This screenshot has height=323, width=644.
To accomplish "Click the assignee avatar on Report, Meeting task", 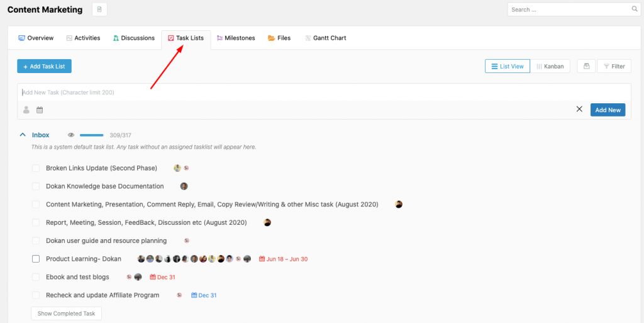I will [x=267, y=222].
